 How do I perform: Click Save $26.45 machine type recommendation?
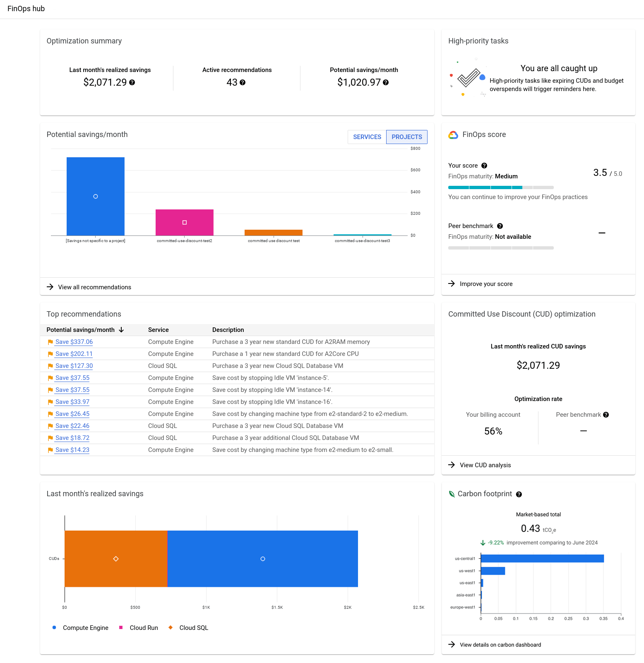pos(72,414)
